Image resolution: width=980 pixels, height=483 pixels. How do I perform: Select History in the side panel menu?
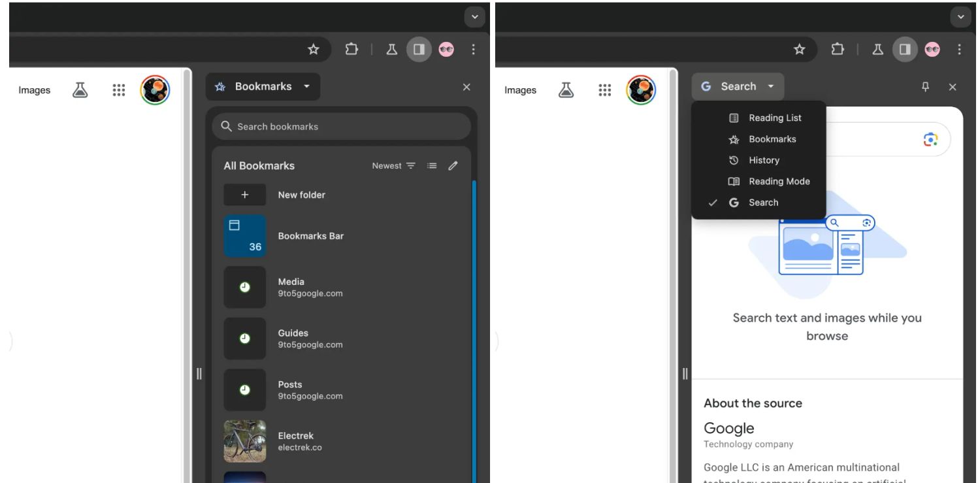point(763,161)
